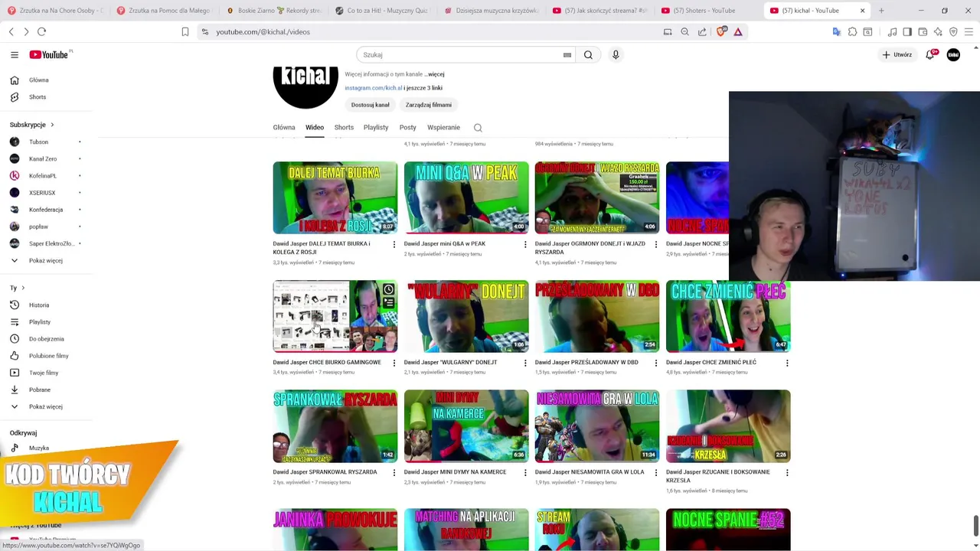Image resolution: width=980 pixels, height=551 pixels.
Task: Bookmark this page
Action: (185, 31)
